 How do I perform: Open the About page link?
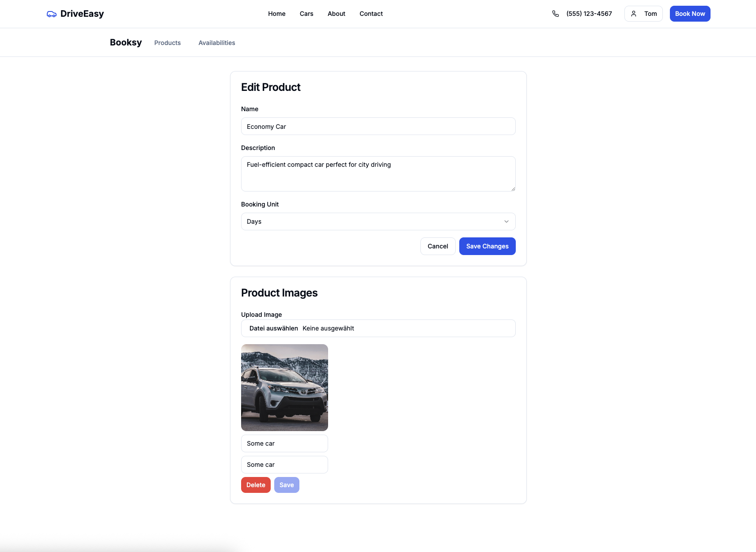click(336, 14)
